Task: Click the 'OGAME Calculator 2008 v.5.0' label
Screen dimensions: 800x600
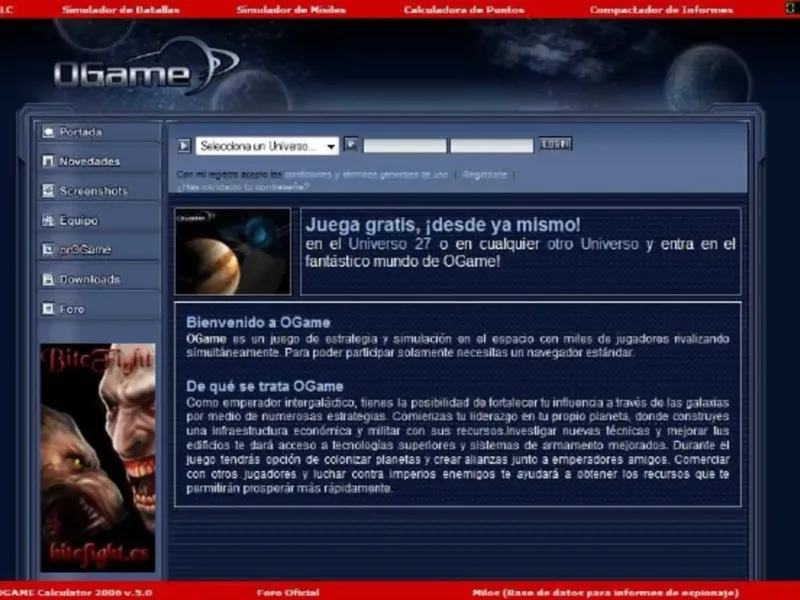Action: 76,592
